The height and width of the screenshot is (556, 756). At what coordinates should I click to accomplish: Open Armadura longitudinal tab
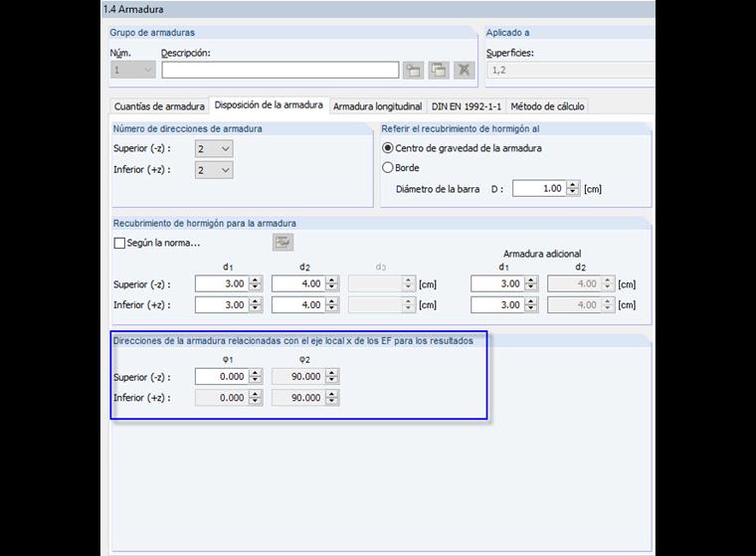378,106
